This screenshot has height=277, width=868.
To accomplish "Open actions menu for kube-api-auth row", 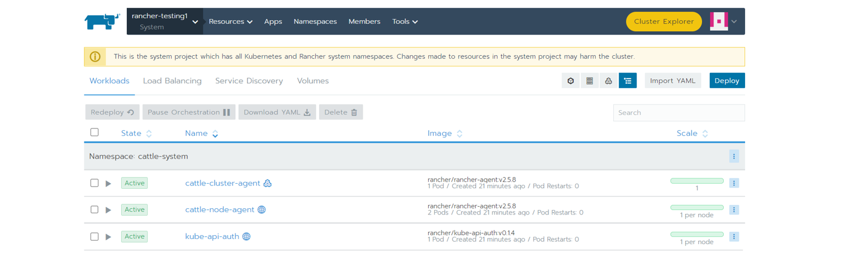I will pos(734,236).
